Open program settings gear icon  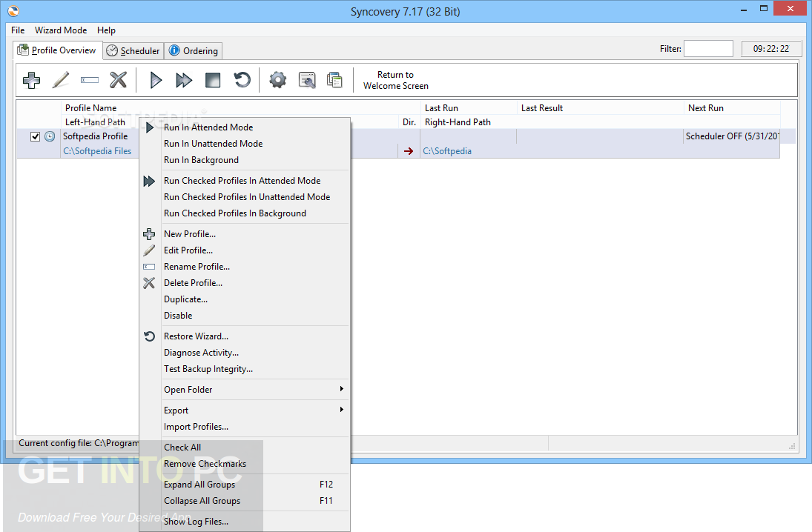(278, 80)
